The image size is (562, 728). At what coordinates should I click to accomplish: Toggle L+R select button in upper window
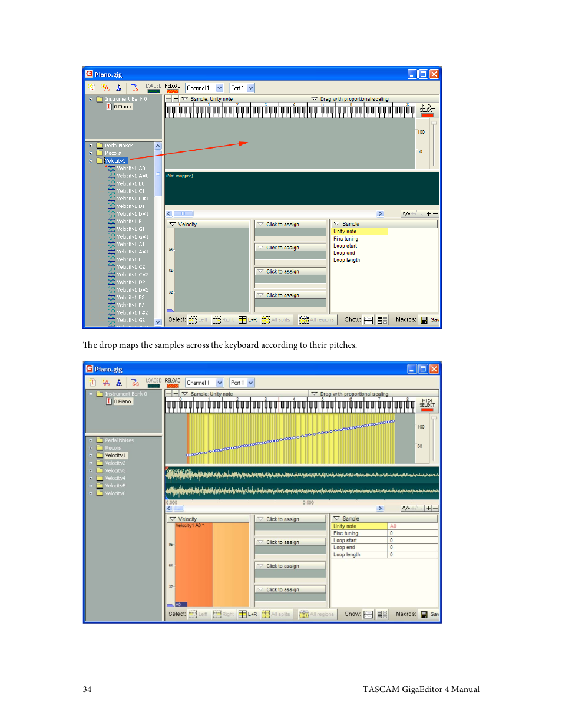[247, 320]
